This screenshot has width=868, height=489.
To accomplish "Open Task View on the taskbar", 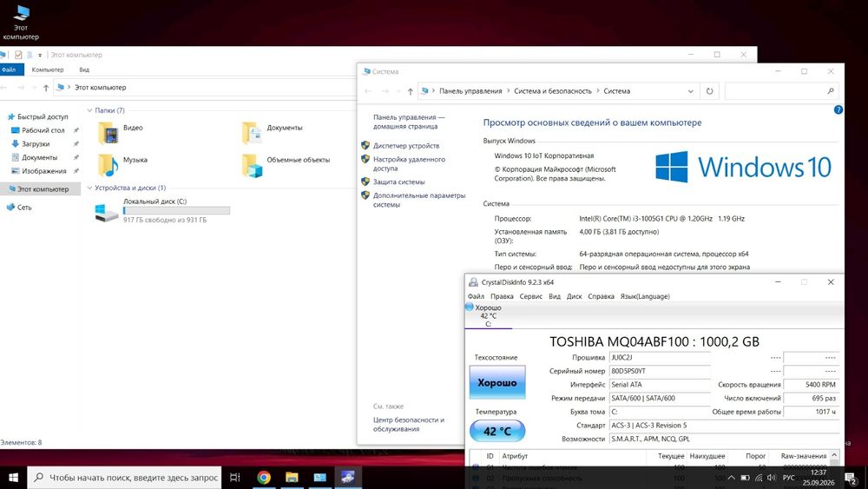I will [234, 478].
